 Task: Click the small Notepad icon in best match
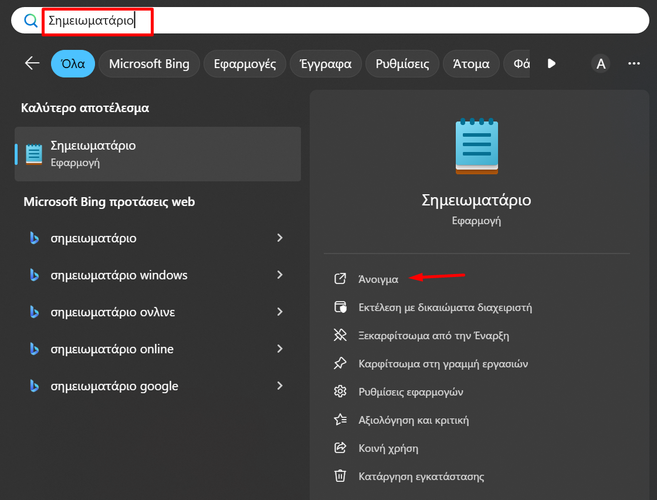pos(34,154)
